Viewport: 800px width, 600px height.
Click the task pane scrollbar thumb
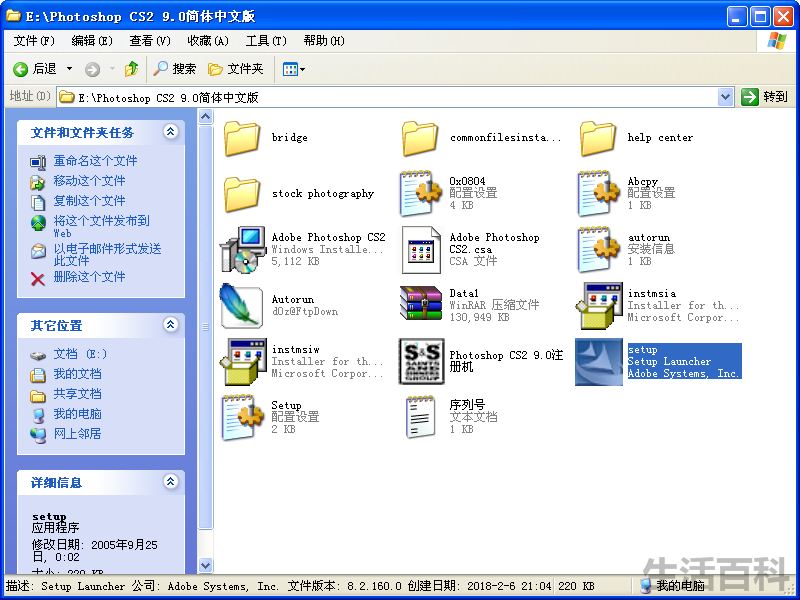click(205, 327)
